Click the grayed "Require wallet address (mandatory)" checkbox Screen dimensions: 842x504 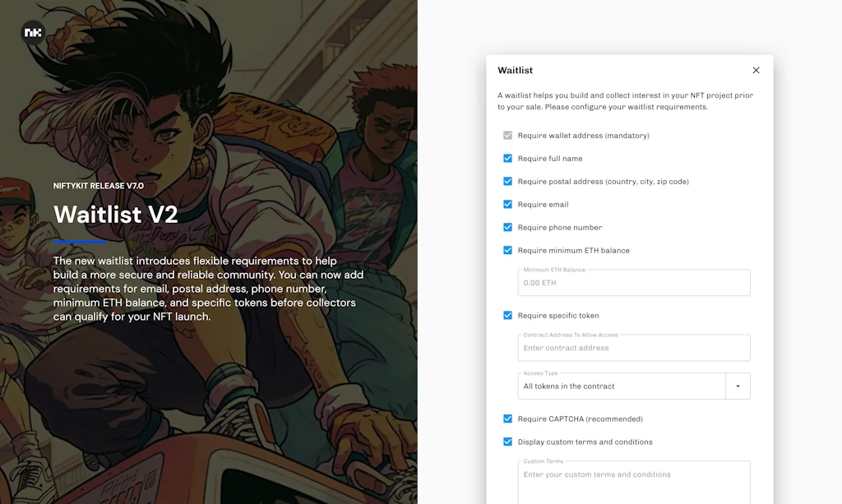point(508,135)
